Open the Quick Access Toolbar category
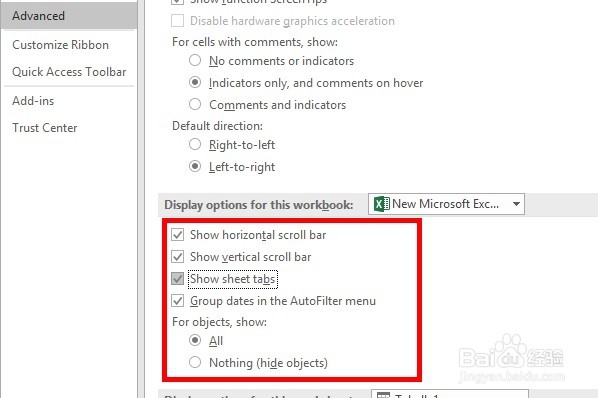Viewport: 598px width, 398px height. (69, 72)
